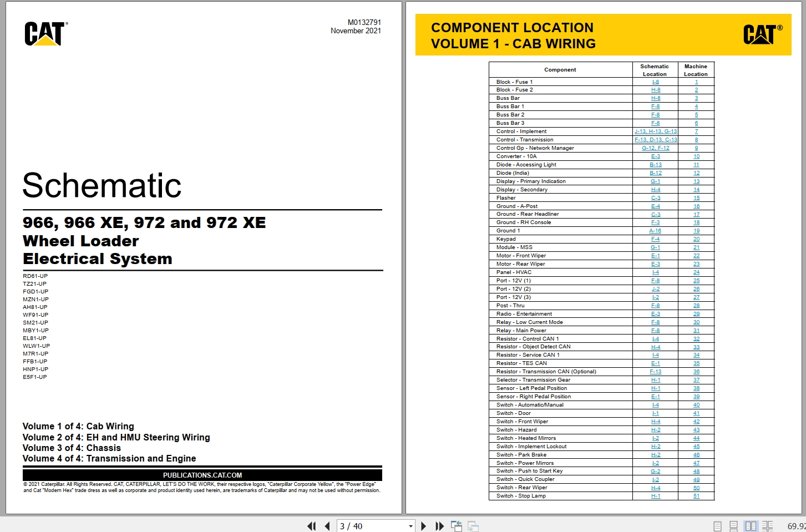Viewport: 806px width, 532px height.
Task: Open schematic location I-8 for Block - Fuse 1
Action: [656, 82]
